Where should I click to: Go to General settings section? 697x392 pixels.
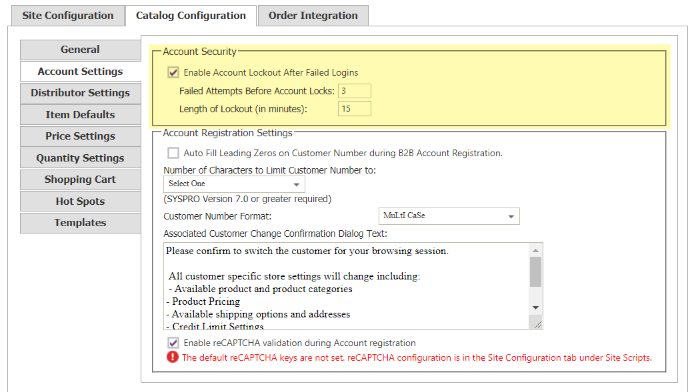click(x=80, y=50)
